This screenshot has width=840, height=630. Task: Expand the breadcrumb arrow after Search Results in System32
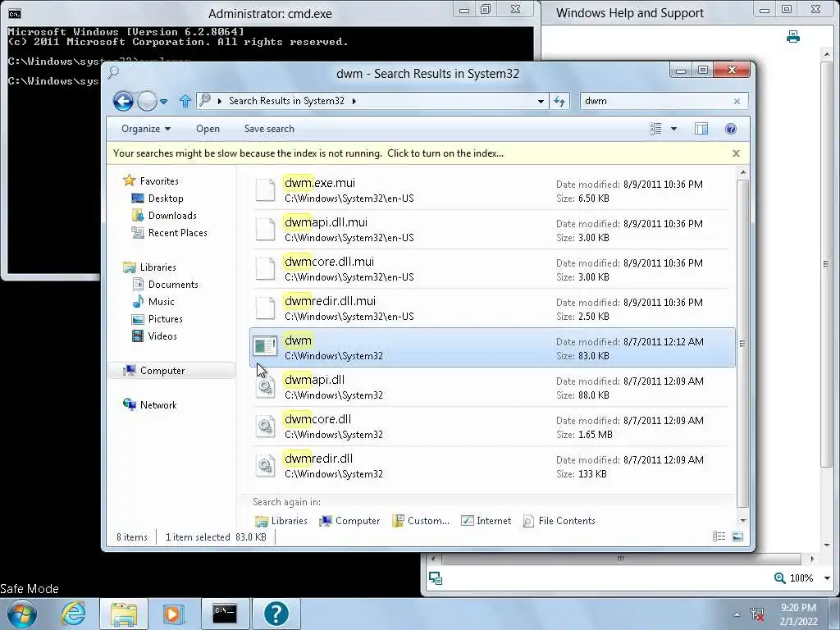pos(354,101)
